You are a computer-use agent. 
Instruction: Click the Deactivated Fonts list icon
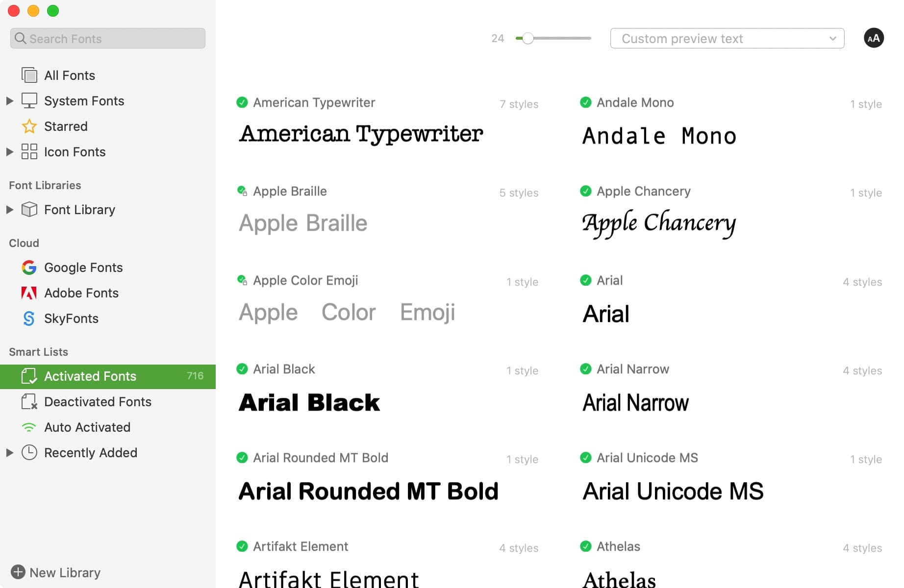point(29,402)
